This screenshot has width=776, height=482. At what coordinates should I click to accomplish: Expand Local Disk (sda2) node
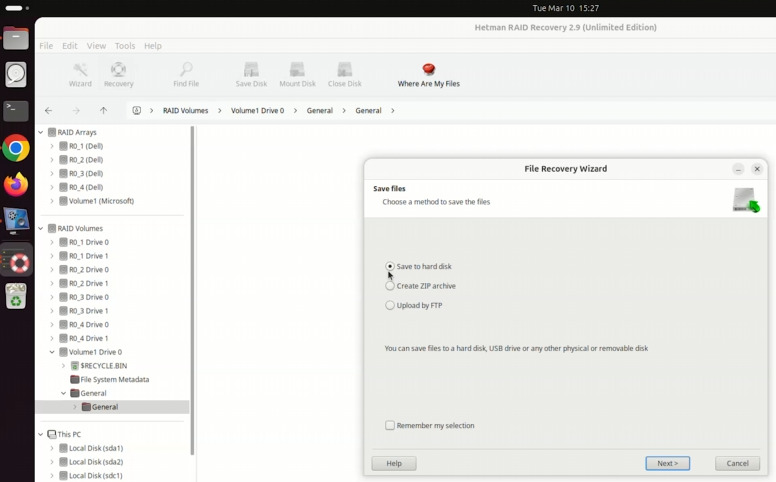[x=52, y=462]
